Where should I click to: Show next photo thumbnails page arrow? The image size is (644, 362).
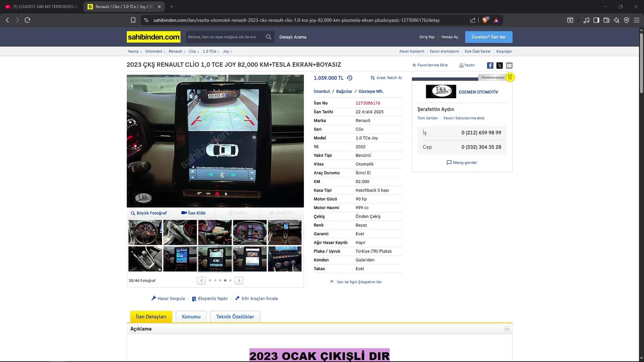point(239,281)
